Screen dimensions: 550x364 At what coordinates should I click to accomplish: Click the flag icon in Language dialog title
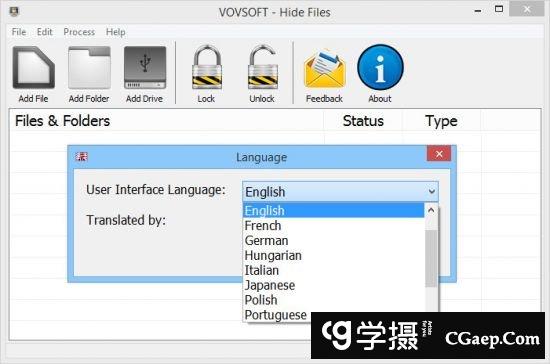[x=81, y=157]
